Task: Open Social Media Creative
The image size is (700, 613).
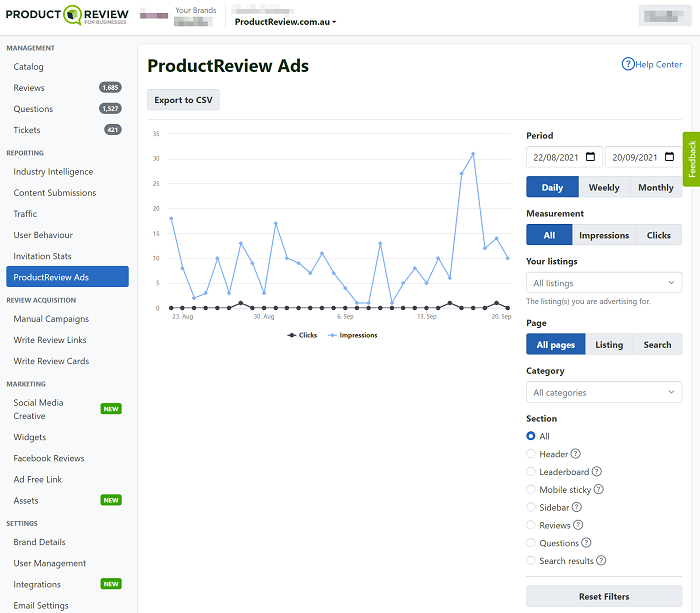Action: (67, 409)
